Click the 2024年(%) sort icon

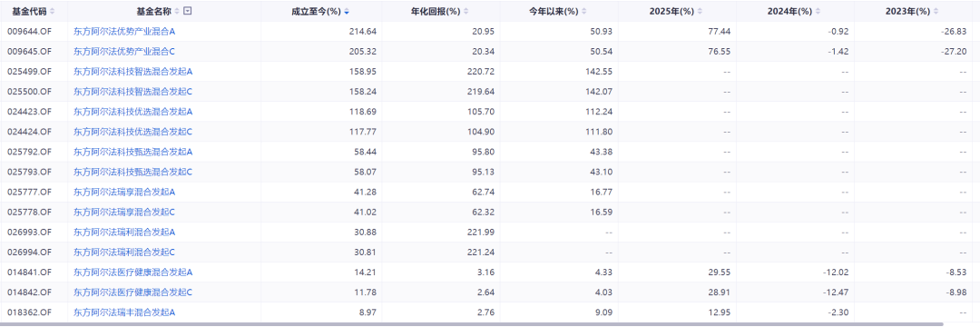point(818,11)
